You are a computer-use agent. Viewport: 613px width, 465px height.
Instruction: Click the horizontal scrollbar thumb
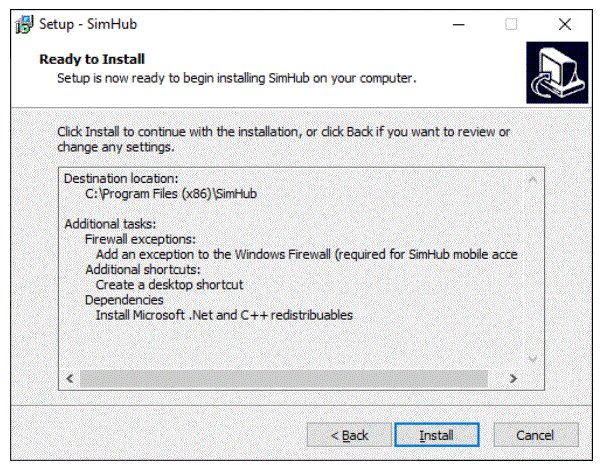(284, 379)
